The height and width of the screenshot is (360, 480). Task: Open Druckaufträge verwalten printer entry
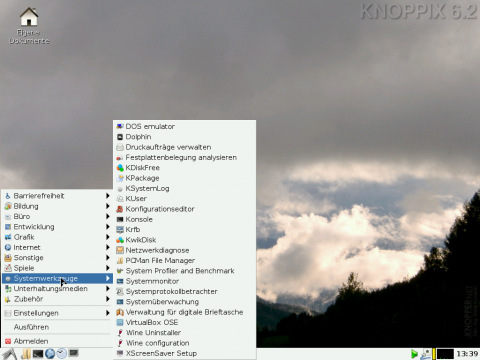point(184,147)
